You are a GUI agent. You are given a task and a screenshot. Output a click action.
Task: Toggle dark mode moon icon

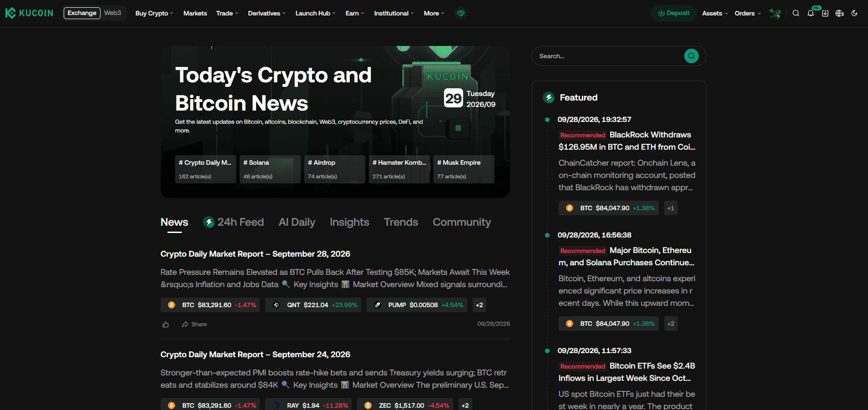click(x=854, y=13)
